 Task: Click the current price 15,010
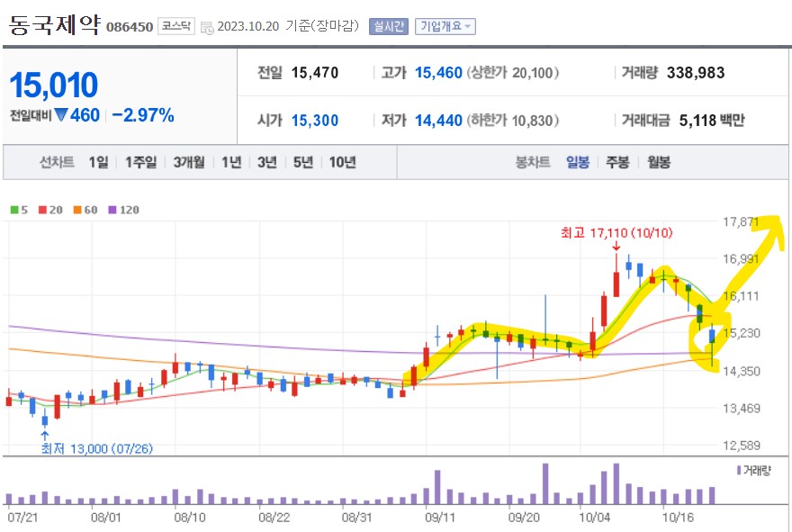[x=53, y=85]
